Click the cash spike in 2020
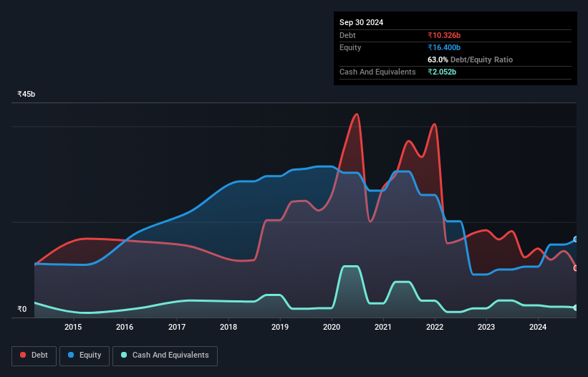The image size is (588, 377). click(x=352, y=267)
